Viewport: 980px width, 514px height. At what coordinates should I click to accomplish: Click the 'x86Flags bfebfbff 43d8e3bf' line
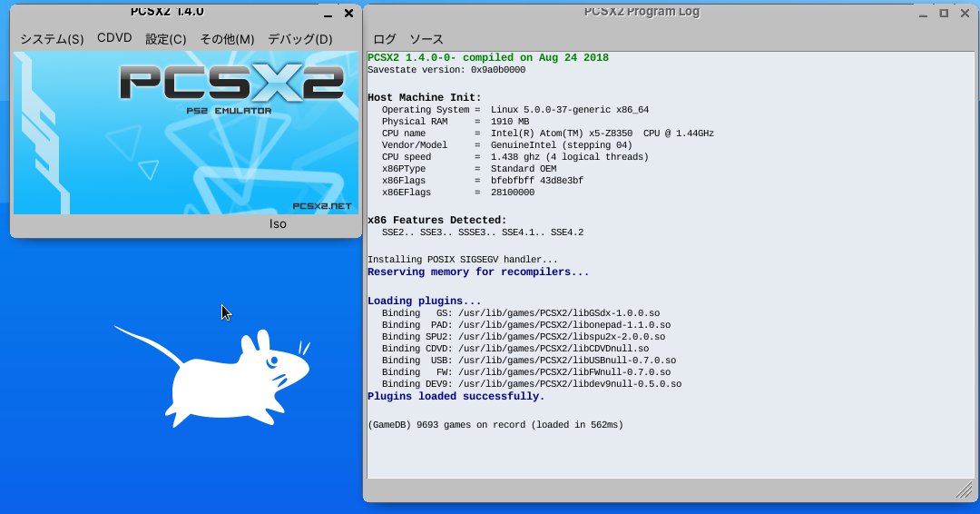tap(483, 181)
